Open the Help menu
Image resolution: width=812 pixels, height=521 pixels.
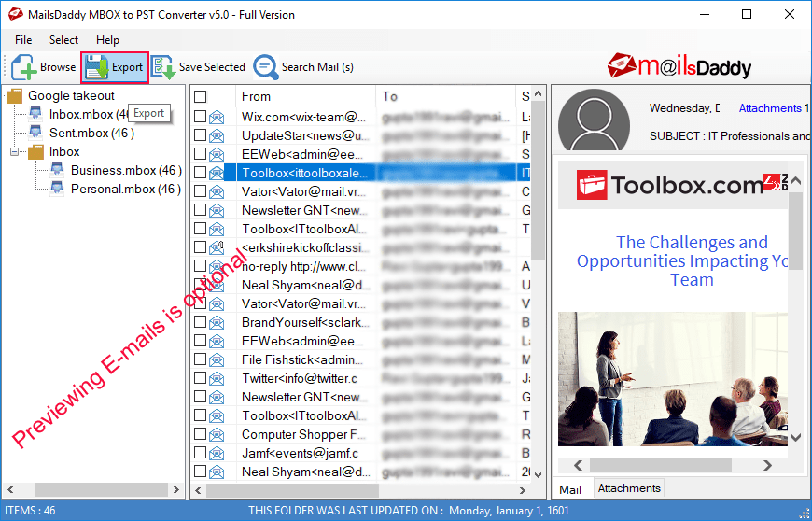107,40
